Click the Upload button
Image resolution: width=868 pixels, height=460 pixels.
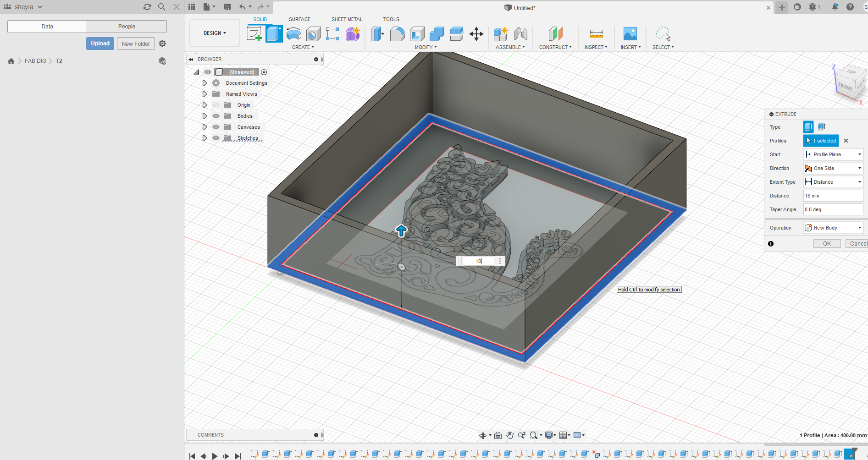click(x=100, y=44)
